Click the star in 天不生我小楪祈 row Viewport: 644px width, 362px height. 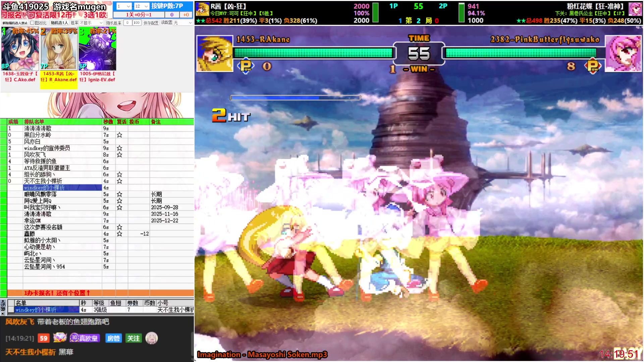pos(119,181)
